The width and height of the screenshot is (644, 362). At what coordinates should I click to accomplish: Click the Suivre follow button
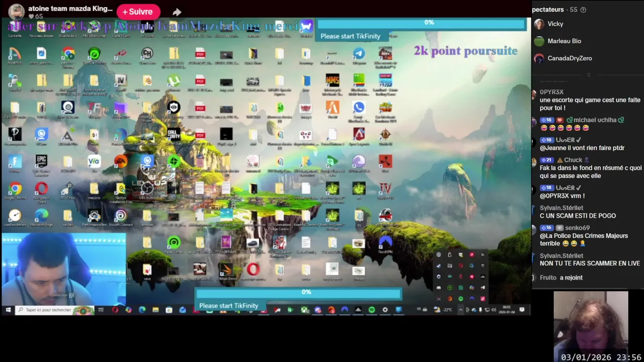(x=138, y=12)
